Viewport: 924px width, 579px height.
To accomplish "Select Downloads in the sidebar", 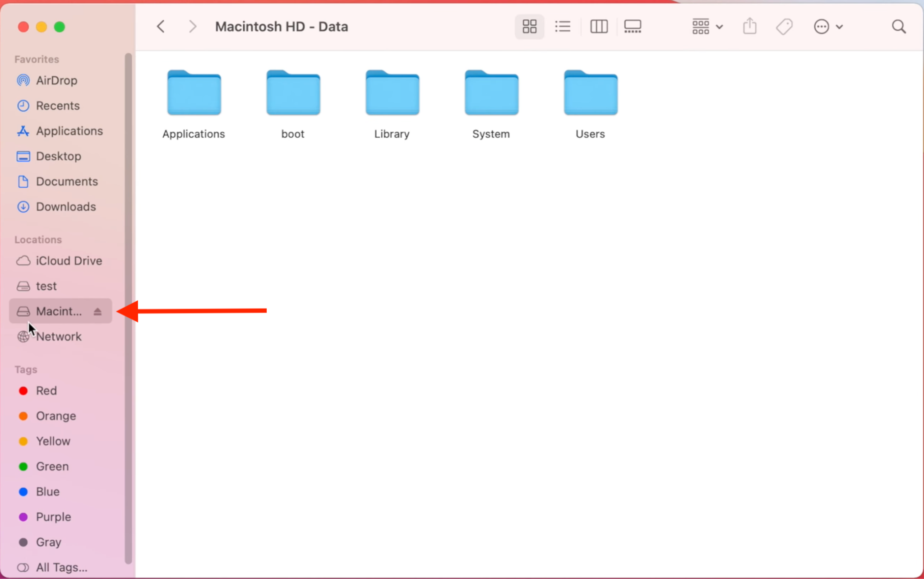I will [x=66, y=207].
